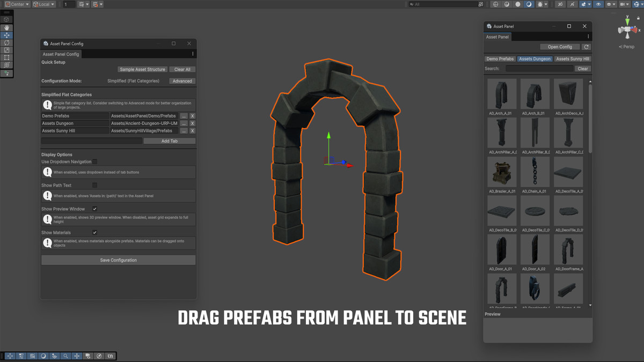Select the Demo Prefabs tab

(x=500, y=59)
